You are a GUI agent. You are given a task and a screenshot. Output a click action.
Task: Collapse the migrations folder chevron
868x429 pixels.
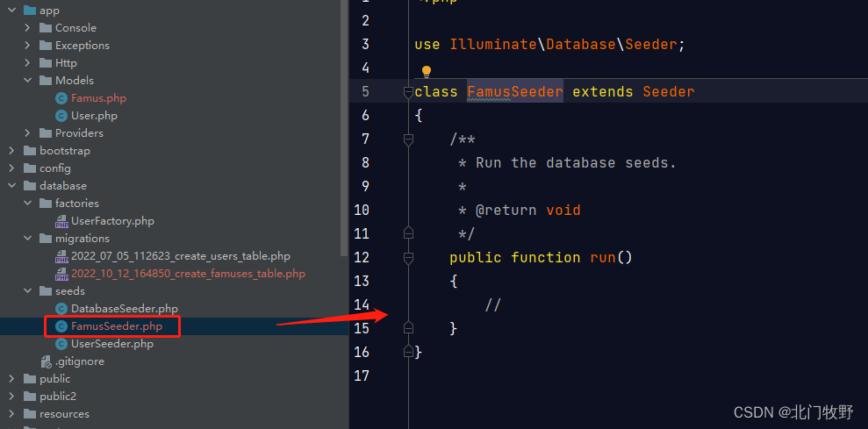(28, 239)
